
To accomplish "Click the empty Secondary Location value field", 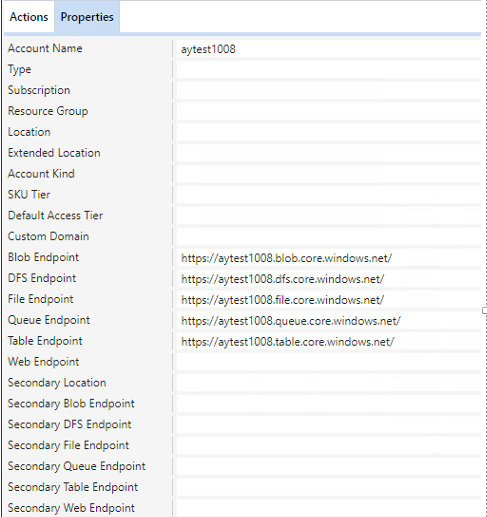I will pyautogui.click(x=328, y=383).
